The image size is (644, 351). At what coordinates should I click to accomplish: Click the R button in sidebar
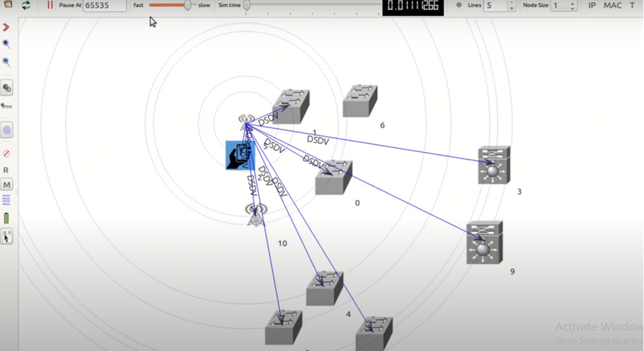tap(6, 170)
